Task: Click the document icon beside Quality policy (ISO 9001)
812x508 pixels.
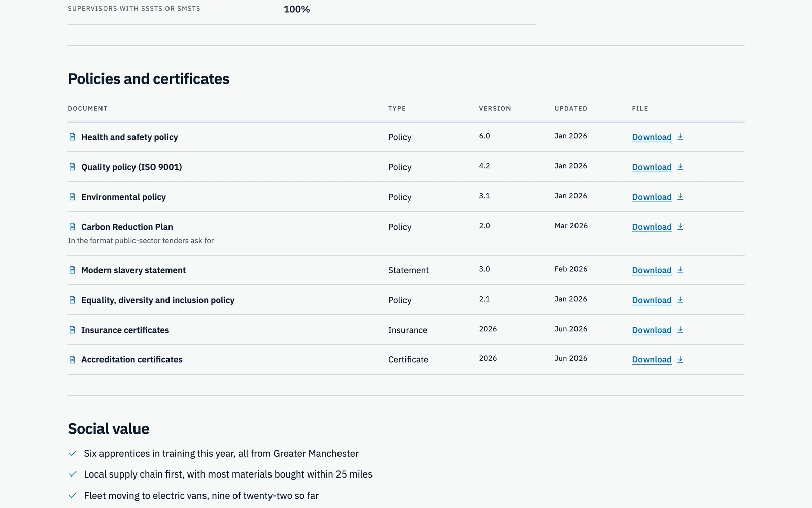Action: (72, 167)
